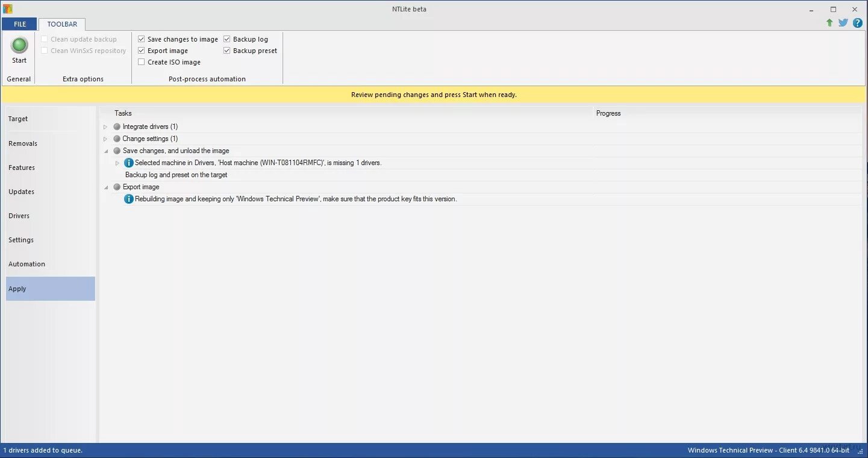The width and height of the screenshot is (868, 458).
Task: Click the disabled Clean WinSxS repository checkbox
Action: point(45,51)
